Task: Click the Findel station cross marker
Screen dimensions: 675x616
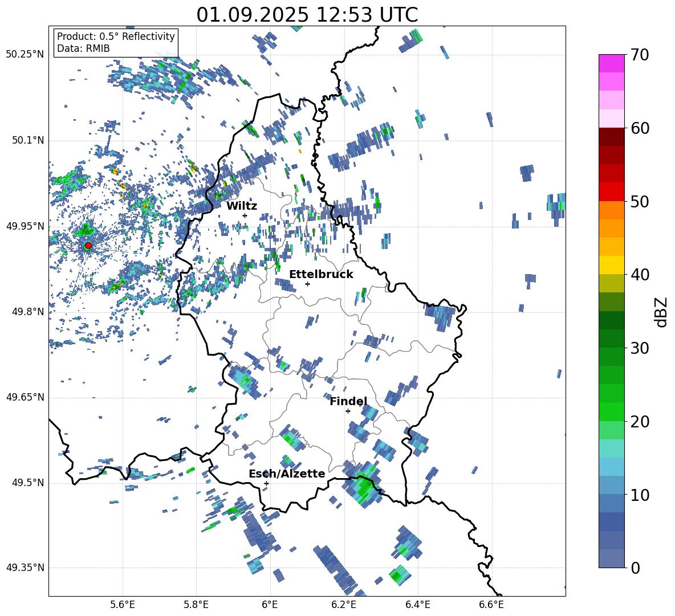Action: click(348, 411)
